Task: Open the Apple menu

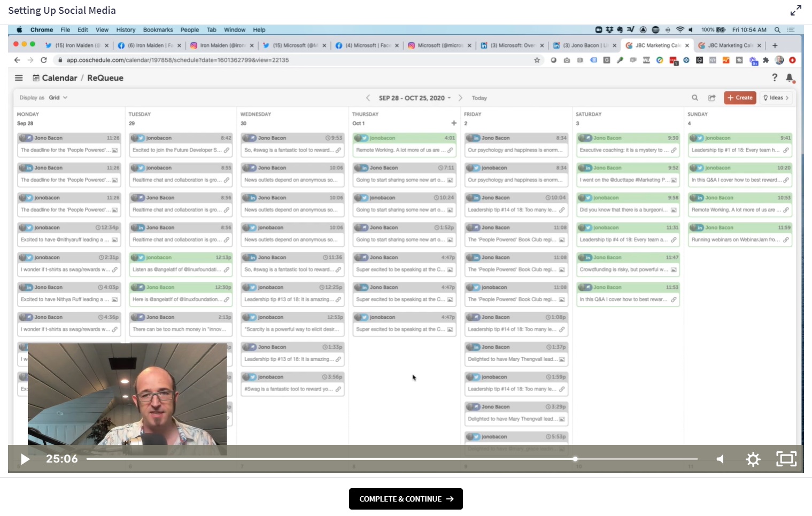Action: tap(20, 30)
